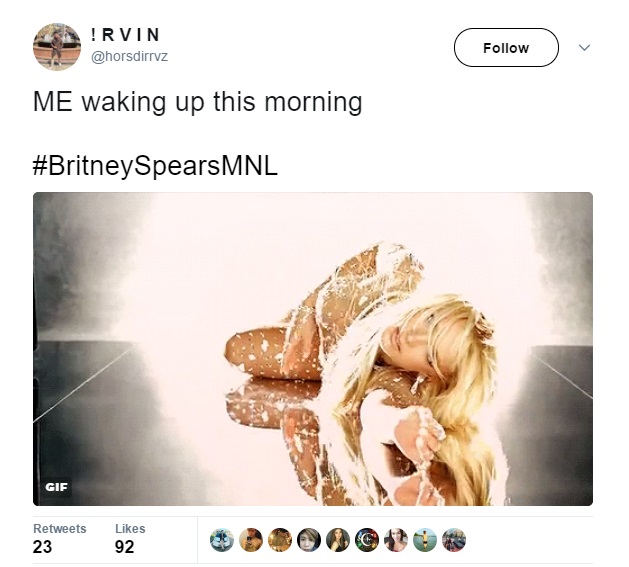Expand the tweet options chevron
Image resolution: width=629 pixels, height=567 pixels.
tap(584, 47)
